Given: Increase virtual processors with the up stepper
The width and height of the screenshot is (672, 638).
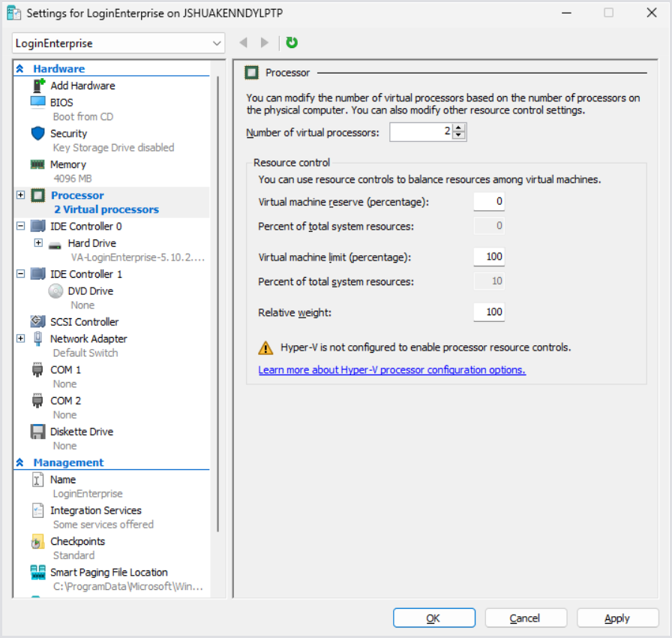Looking at the screenshot, I should coord(460,128).
